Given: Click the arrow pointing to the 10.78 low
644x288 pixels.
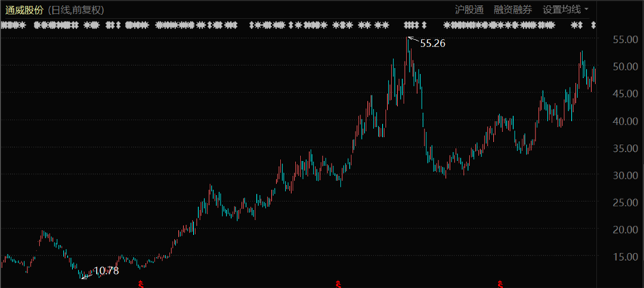Looking at the screenshot, I should point(87,276).
